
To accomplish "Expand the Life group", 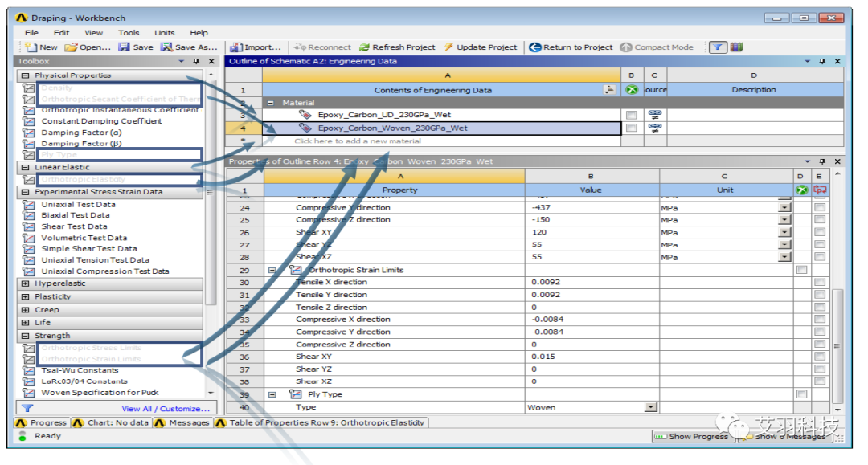I will point(25,322).
